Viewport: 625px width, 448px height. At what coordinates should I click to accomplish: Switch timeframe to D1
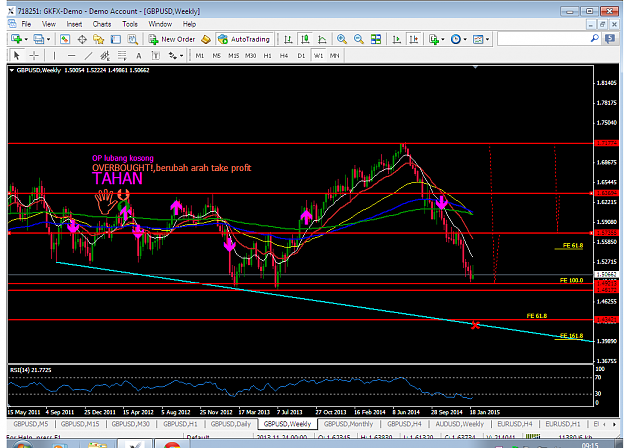click(301, 56)
